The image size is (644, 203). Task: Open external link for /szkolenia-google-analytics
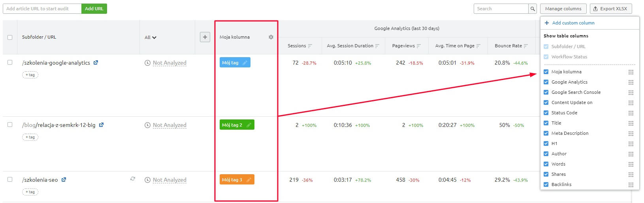click(96, 63)
